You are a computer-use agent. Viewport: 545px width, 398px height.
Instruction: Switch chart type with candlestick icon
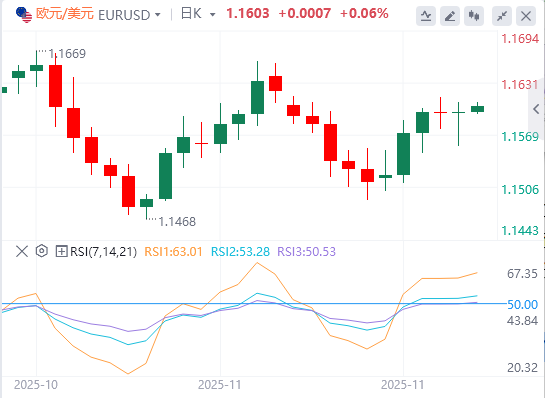click(474, 16)
